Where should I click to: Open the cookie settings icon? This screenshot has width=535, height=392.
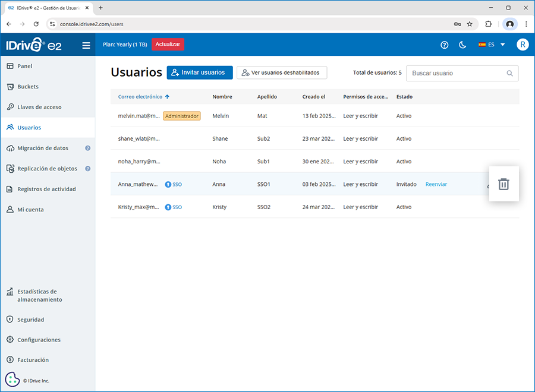12,380
